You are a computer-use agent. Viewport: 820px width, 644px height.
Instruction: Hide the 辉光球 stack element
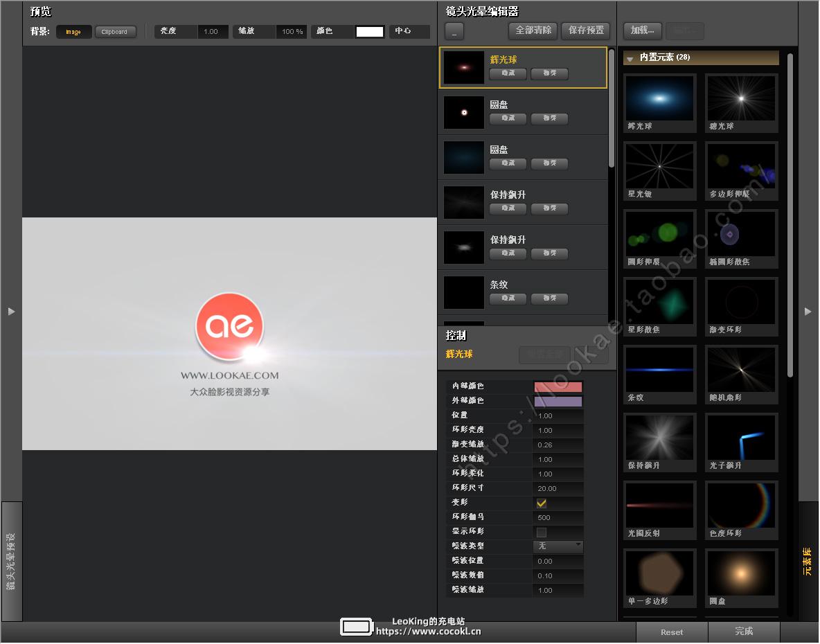[x=508, y=73]
